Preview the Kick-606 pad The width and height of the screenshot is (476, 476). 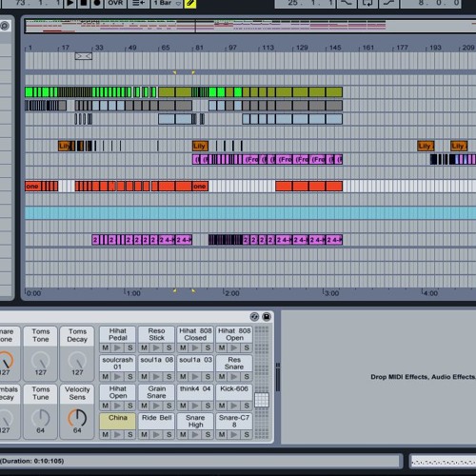(x=234, y=406)
